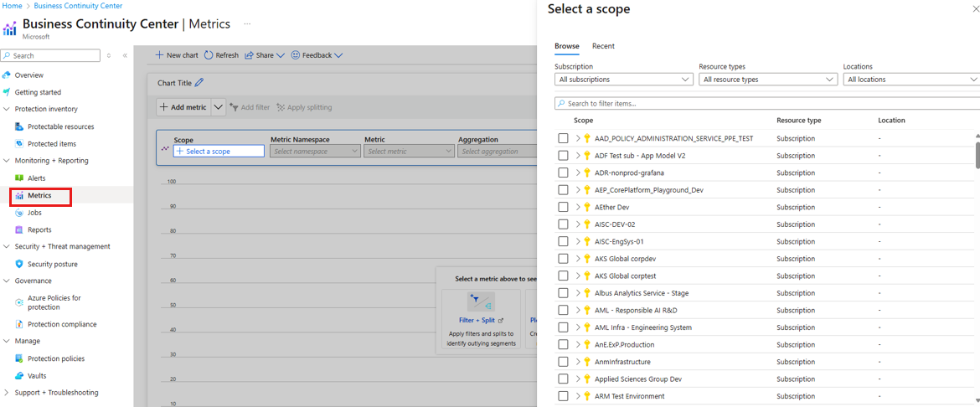Expand the AKS Global corpdev tree row
The width and height of the screenshot is (980, 407).
click(x=578, y=259)
